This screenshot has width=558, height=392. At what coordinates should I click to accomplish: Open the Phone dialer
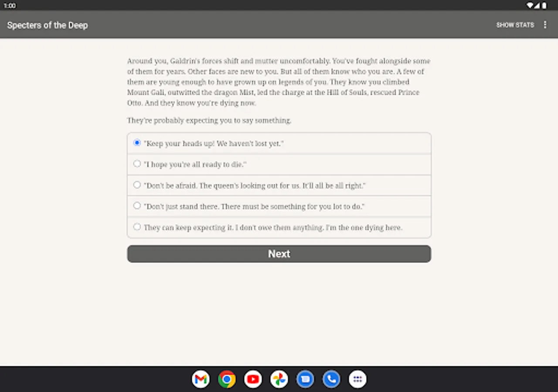[331, 379]
